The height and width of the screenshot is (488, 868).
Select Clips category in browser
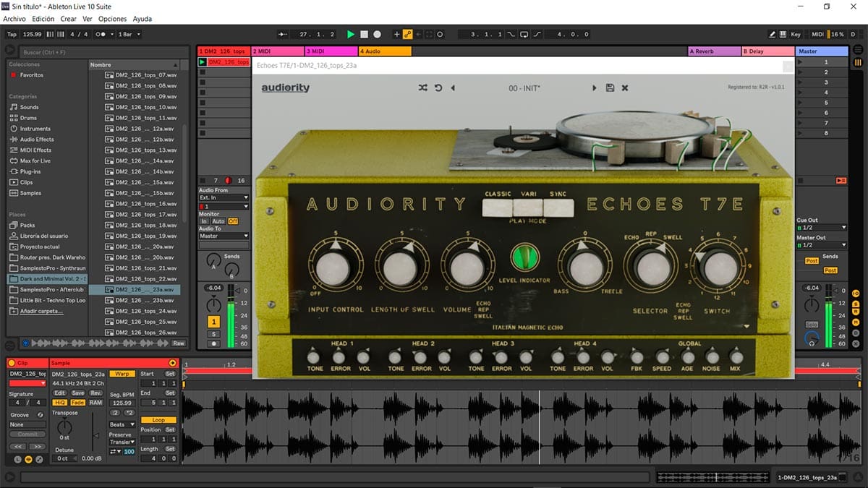click(27, 182)
